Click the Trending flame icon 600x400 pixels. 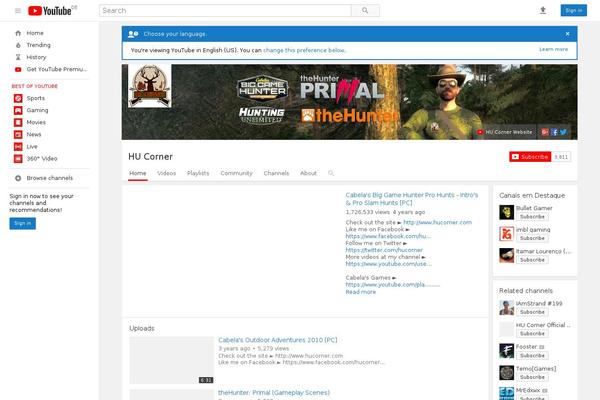[18, 45]
